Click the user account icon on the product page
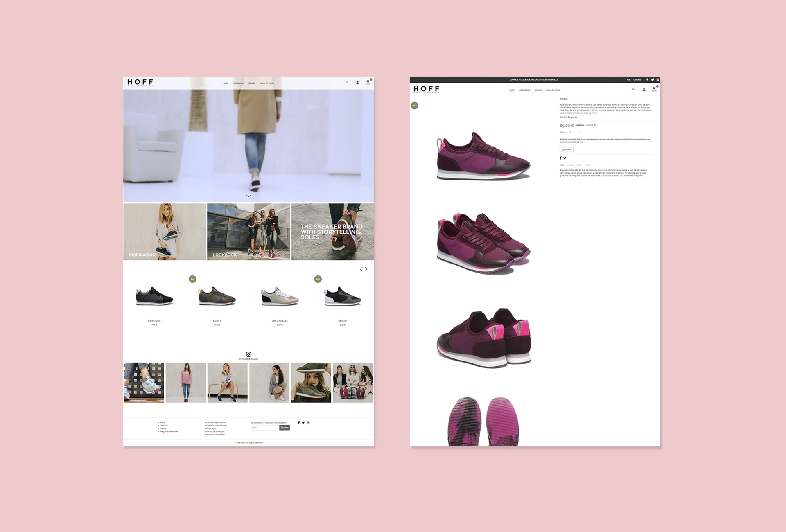 click(x=644, y=89)
